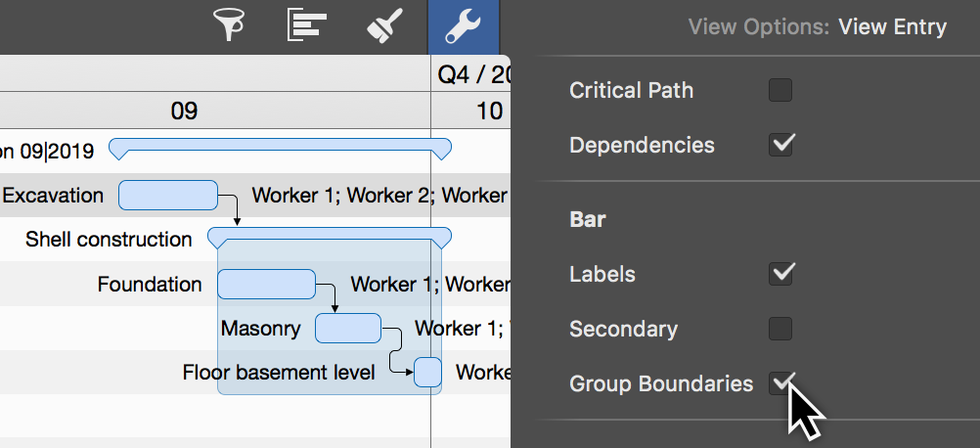
Task: Click the Foundation task bar
Action: click(x=265, y=285)
